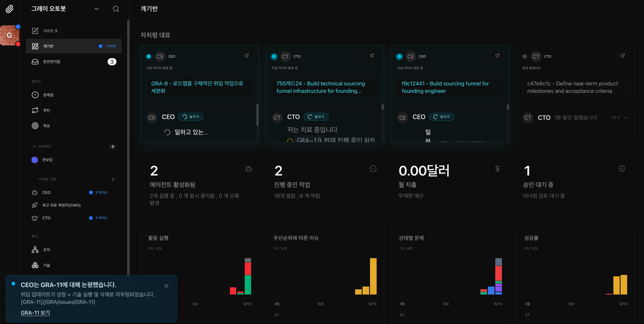Open the 기술 skills page

click(x=74, y=265)
